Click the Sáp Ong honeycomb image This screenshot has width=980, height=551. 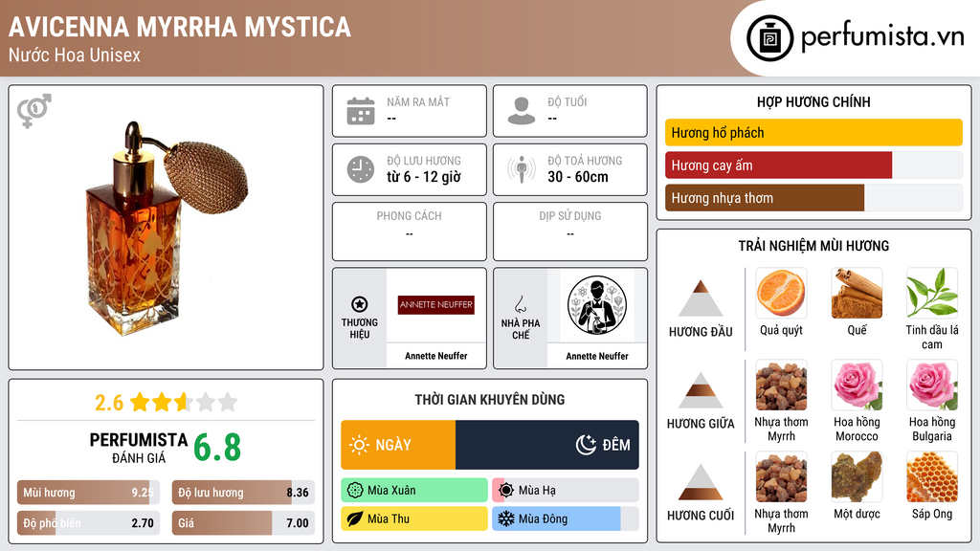coord(932,476)
